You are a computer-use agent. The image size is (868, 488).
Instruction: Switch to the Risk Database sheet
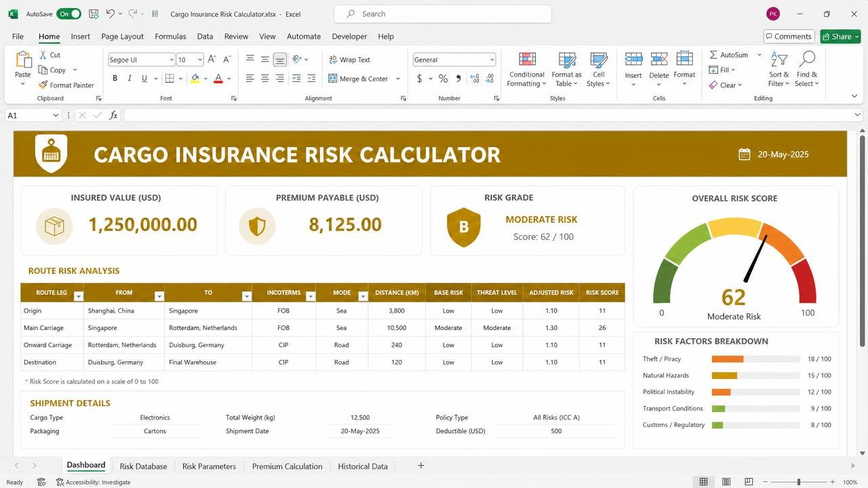click(143, 466)
